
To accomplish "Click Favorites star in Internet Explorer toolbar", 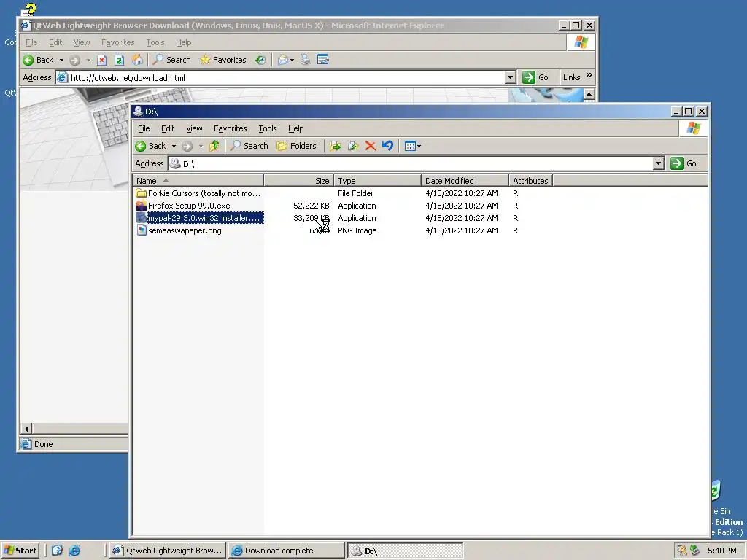I will click(x=223, y=60).
